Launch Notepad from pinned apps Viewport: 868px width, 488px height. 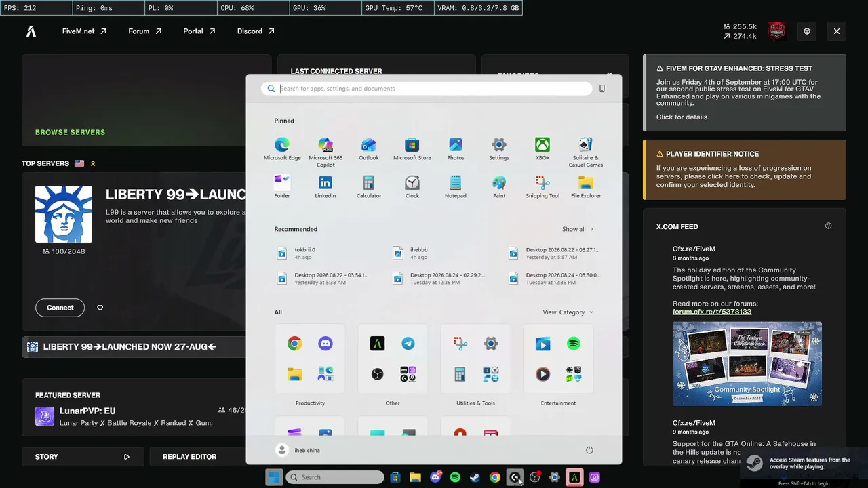(456, 187)
